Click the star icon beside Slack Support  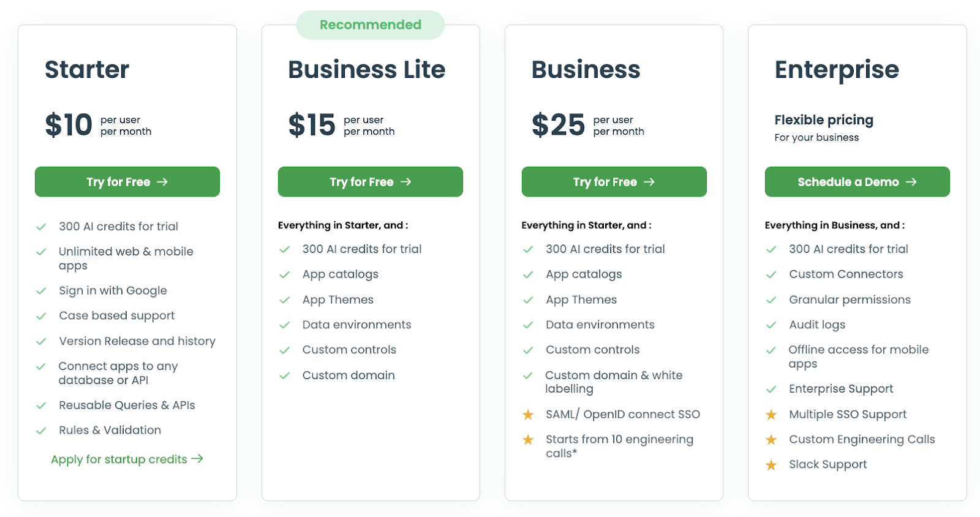pos(771,465)
